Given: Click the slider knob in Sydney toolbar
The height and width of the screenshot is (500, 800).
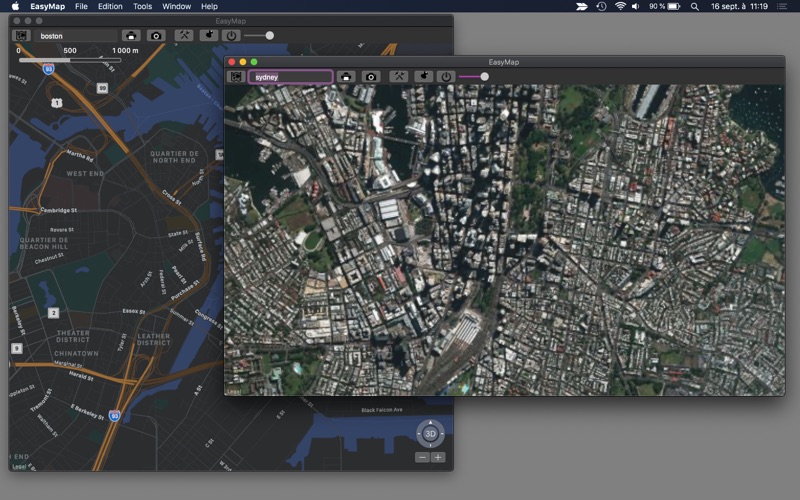Looking at the screenshot, I should (484, 76).
